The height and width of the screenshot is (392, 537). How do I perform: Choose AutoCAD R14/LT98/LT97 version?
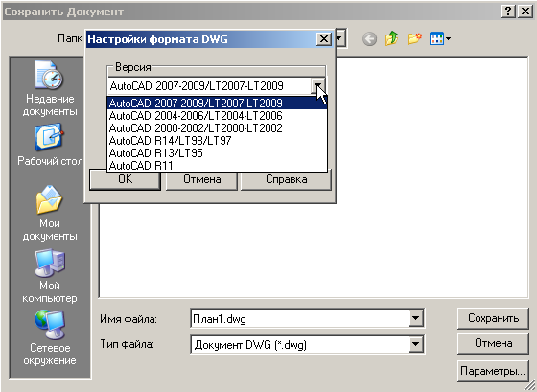[217, 141]
